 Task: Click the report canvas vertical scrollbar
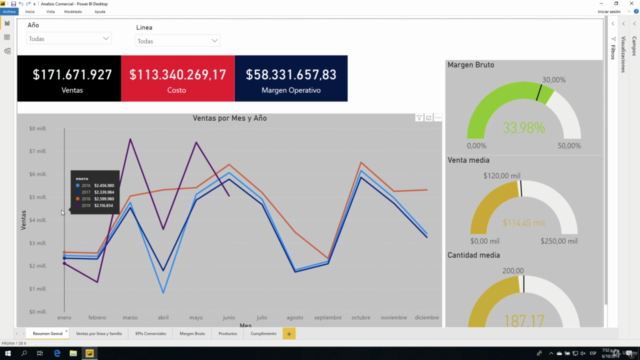coord(606,161)
